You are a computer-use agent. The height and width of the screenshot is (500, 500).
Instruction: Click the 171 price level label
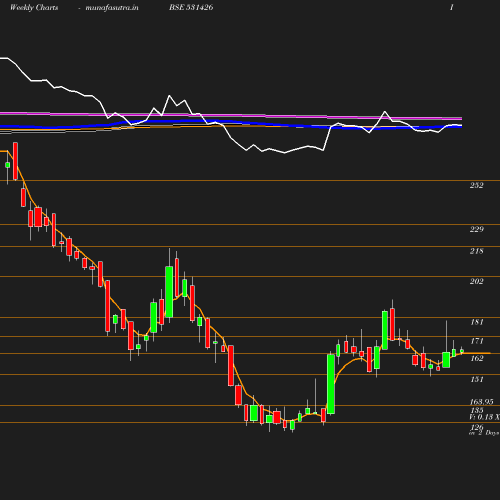point(476,341)
